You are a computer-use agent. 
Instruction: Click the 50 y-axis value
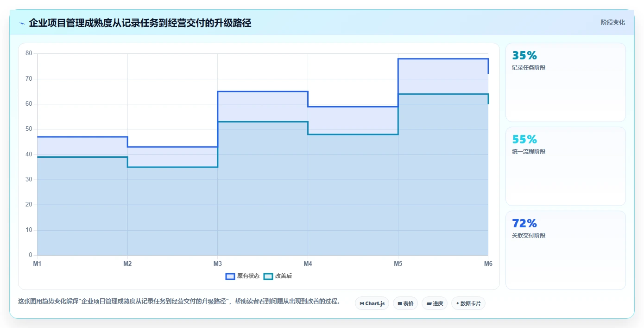pyautogui.click(x=29, y=129)
